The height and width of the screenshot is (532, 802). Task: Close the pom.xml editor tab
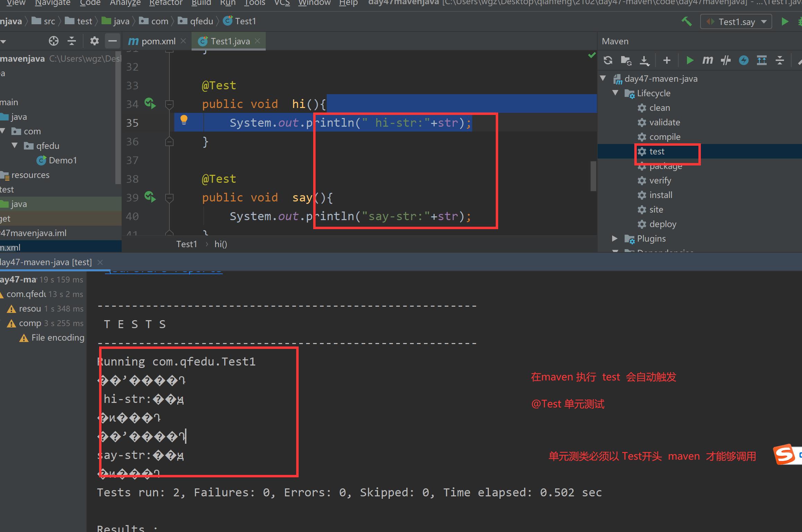tap(184, 41)
